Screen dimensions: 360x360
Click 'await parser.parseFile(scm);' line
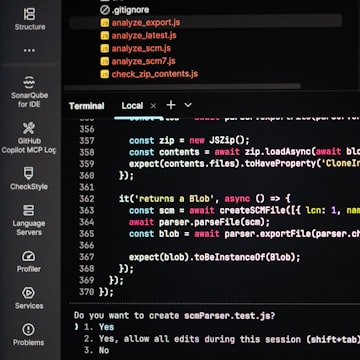point(199,222)
